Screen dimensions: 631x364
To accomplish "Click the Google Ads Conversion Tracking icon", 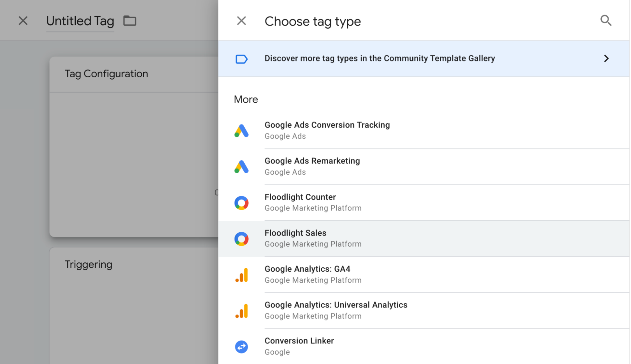I will click(241, 131).
